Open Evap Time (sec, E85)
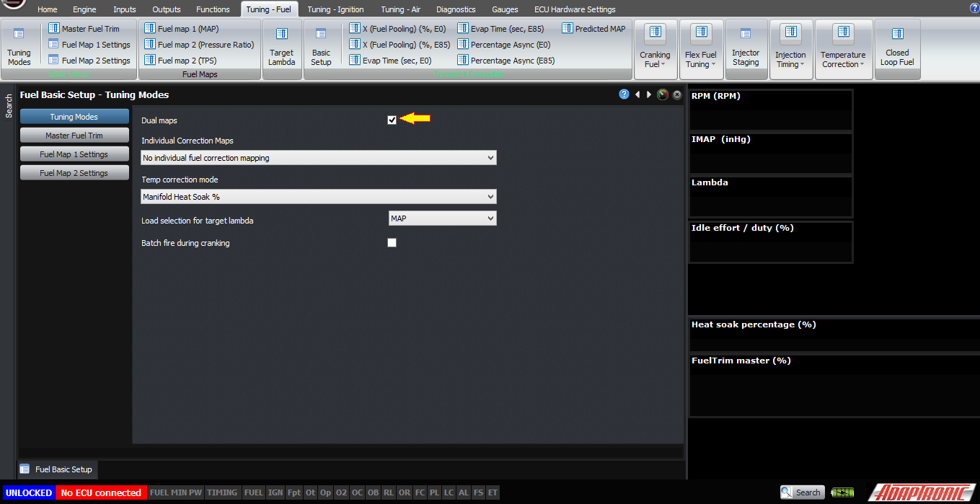 coord(500,29)
